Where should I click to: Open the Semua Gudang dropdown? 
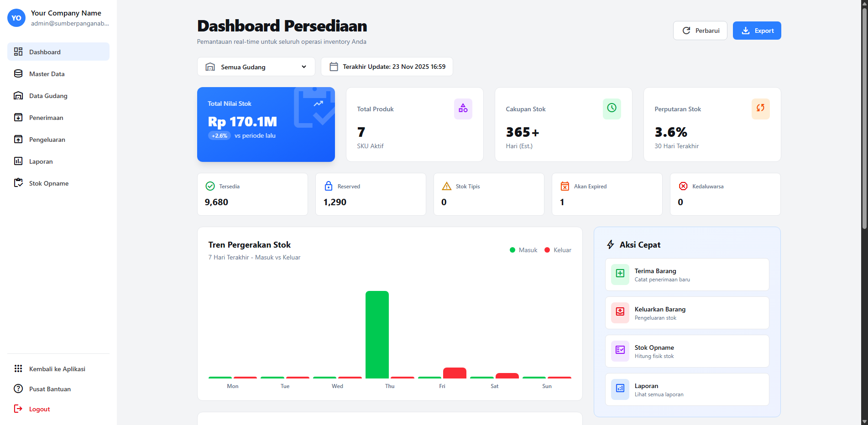[256, 67]
